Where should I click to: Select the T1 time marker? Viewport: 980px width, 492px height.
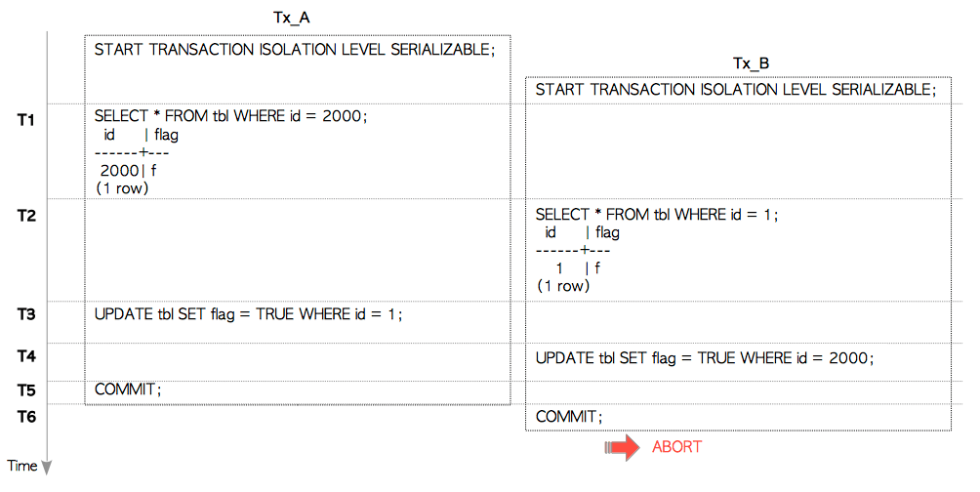coord(26,120)
